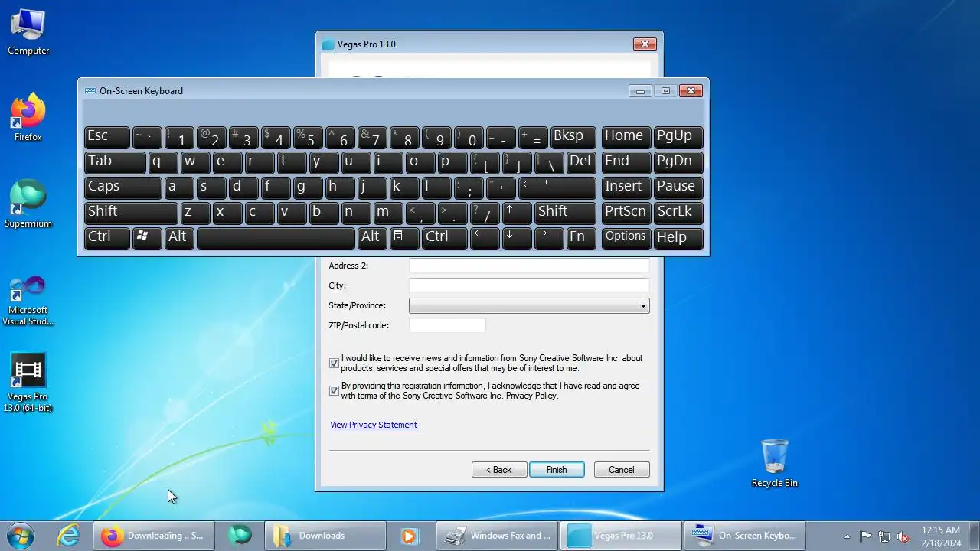Image resolution: width=980 pixels, height=551 pixels.
Task: Open the Windows Media Player taskbar icon
Action: (410, 536)
